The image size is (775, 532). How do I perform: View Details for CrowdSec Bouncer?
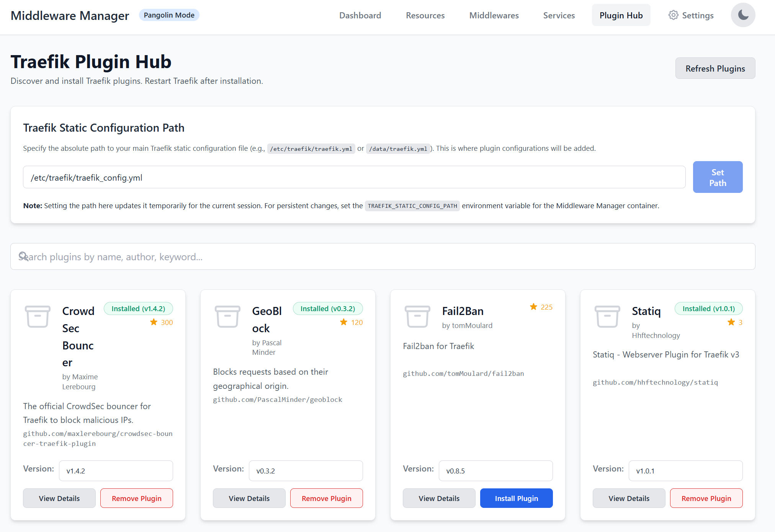point(59,498)
